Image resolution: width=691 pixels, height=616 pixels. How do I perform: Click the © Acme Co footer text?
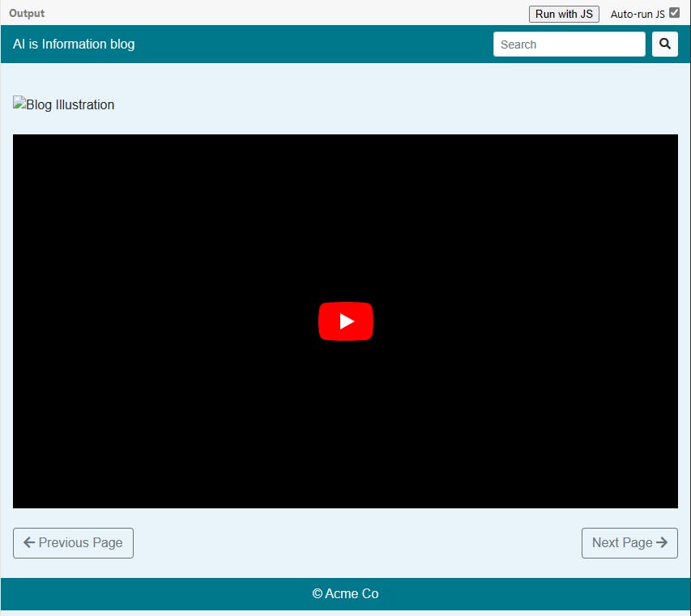tap(345, 593)
